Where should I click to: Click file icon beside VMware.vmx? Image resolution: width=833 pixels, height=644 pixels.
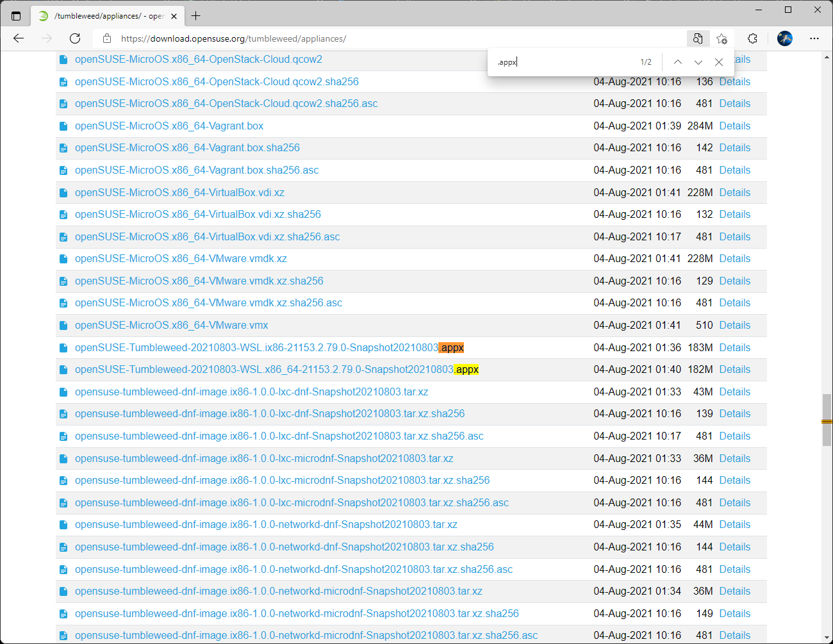tap(63, 326)
